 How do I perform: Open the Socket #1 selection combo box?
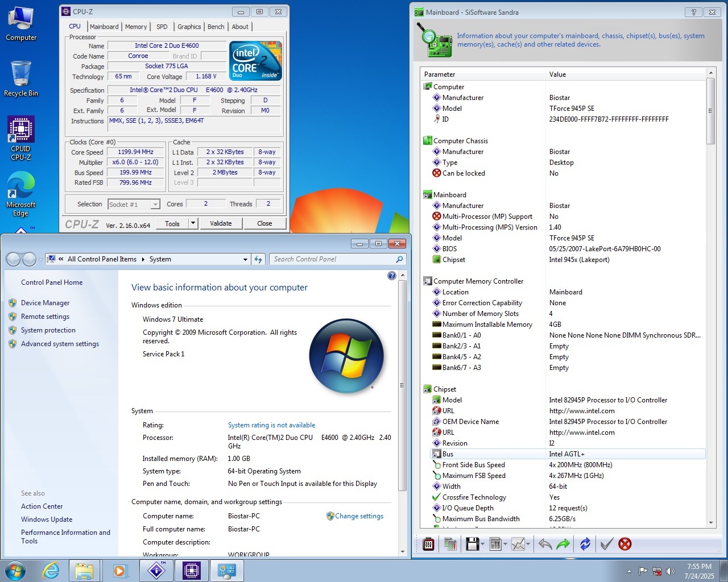pyautogui.click(x=134, y=204)
